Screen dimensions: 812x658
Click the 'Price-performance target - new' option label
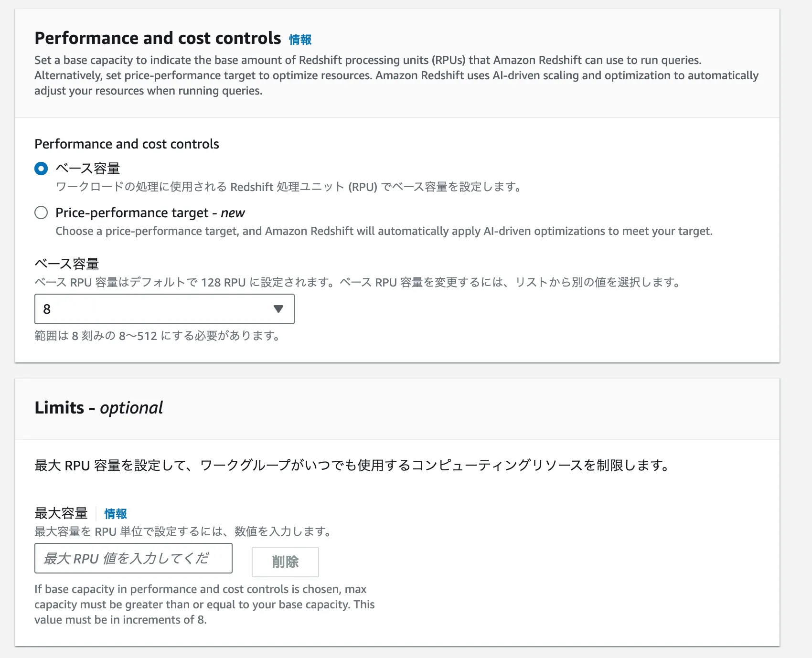(150, 212)
